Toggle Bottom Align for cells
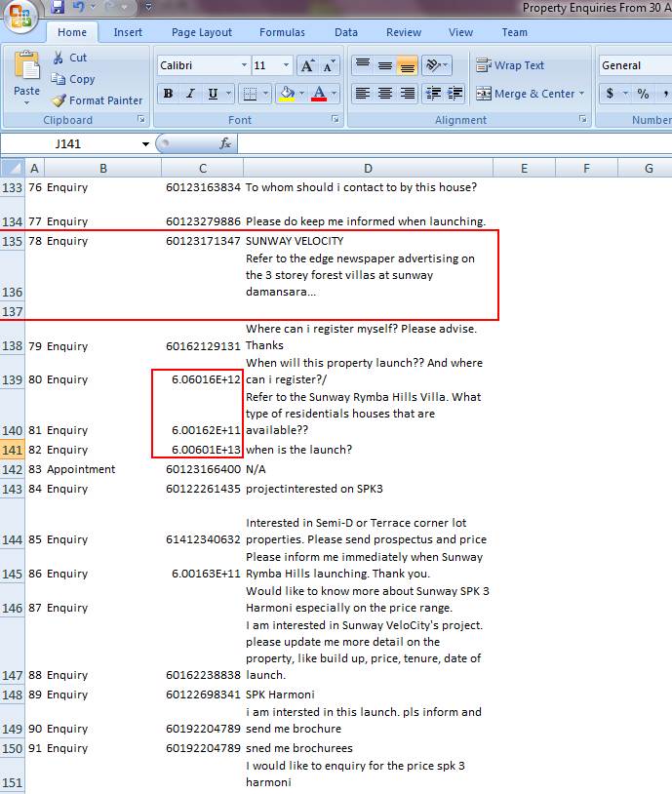This screenshot has width=672, height=794. click(x=407, y=65)
